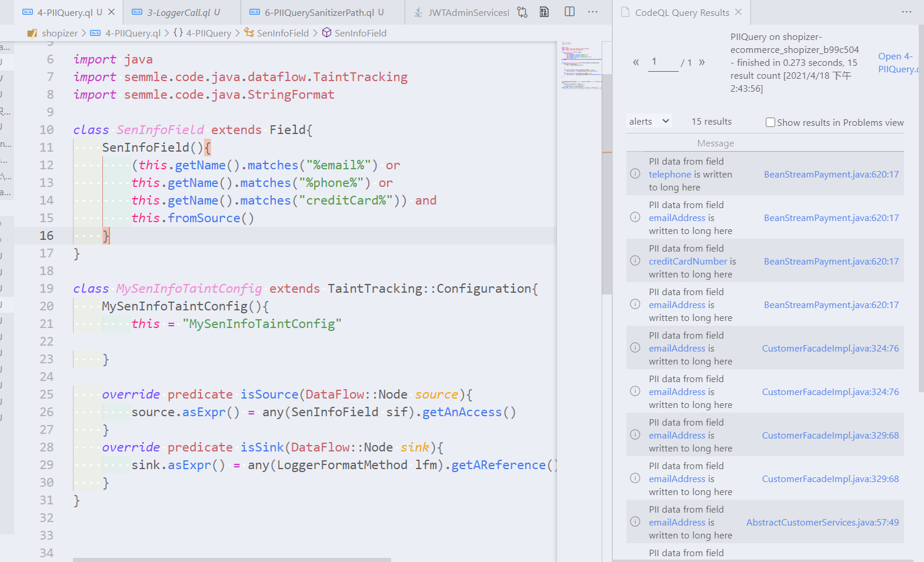Click the class name SenInfoField on line 10
The width and height of the screenshot is (924, 562).
click(160, 129)
